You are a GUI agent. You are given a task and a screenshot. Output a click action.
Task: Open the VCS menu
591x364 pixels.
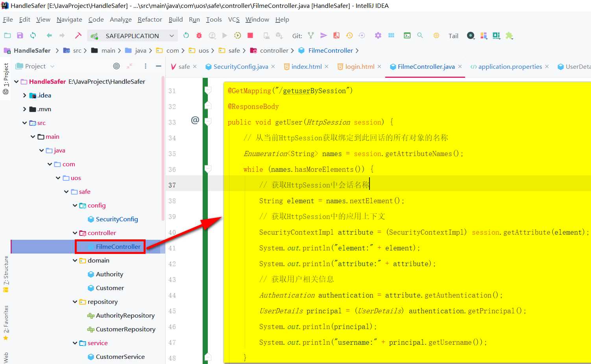[234, 19]
